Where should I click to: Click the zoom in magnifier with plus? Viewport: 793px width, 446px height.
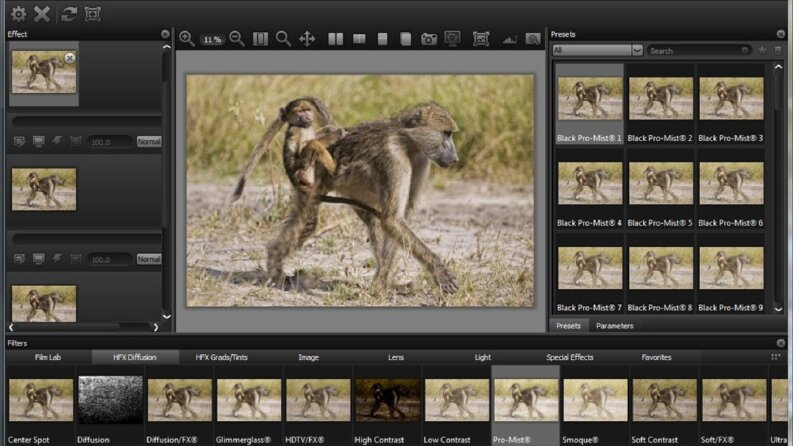[187, 38]
